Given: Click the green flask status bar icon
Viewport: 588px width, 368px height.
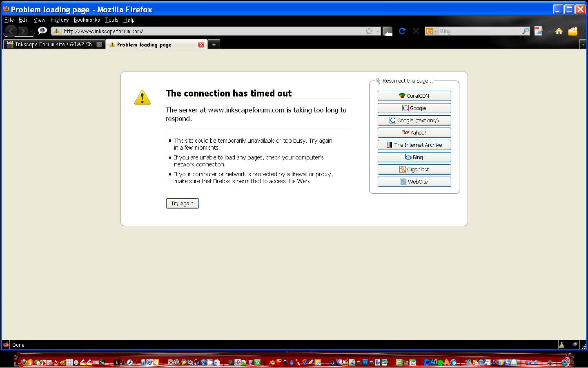Looking at the screenshot, I should click(x=562, y=345).
